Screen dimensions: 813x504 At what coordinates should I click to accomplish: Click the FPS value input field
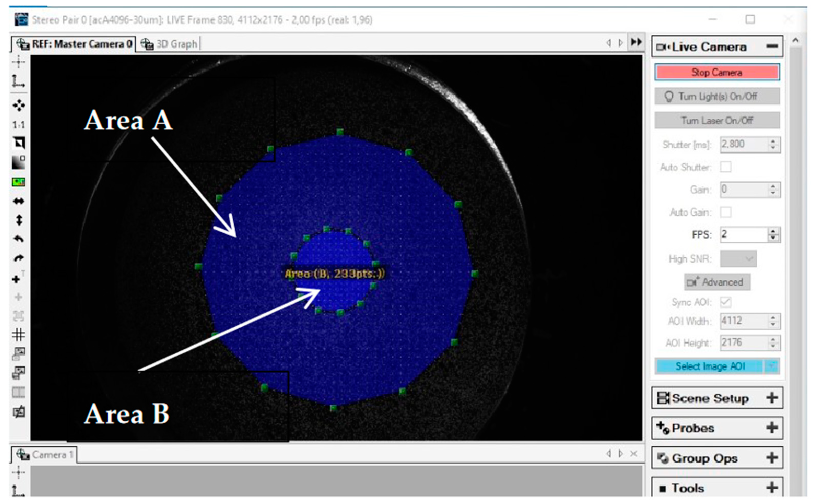pos(743,235)
